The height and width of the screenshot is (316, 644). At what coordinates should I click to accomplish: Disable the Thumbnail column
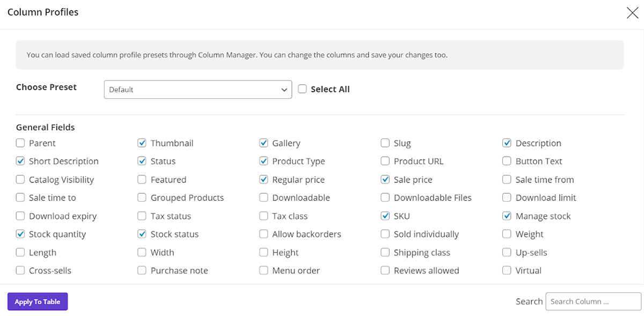click(142, 143)
